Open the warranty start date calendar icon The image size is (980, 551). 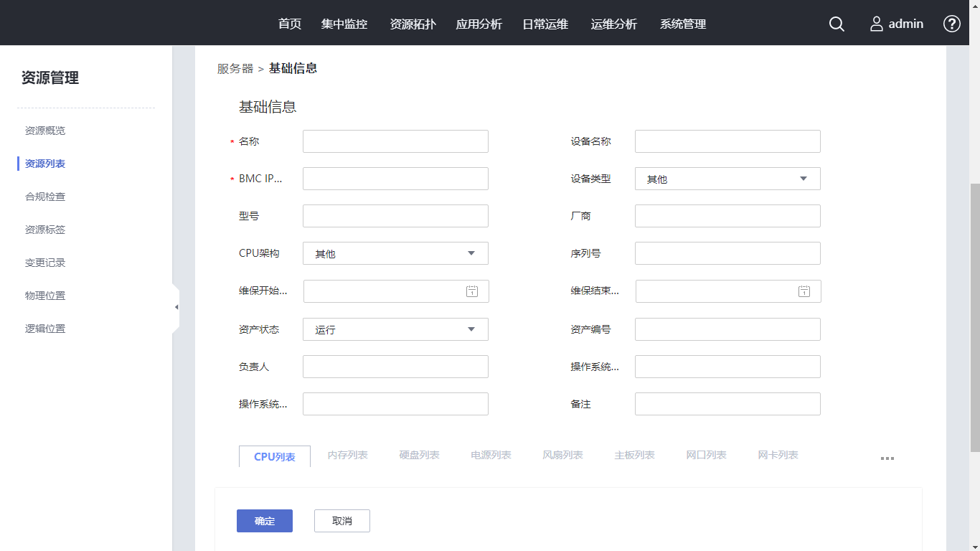click(x=472, y=291)
